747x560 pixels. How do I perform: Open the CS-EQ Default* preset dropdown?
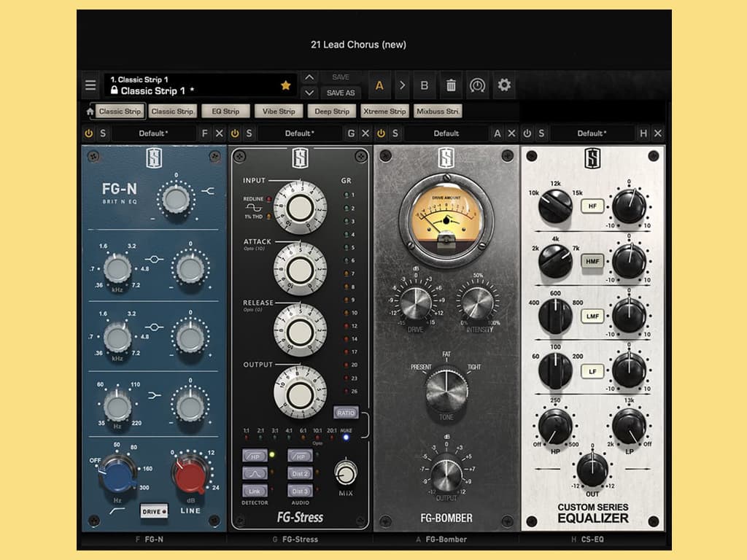pos(592,133)
